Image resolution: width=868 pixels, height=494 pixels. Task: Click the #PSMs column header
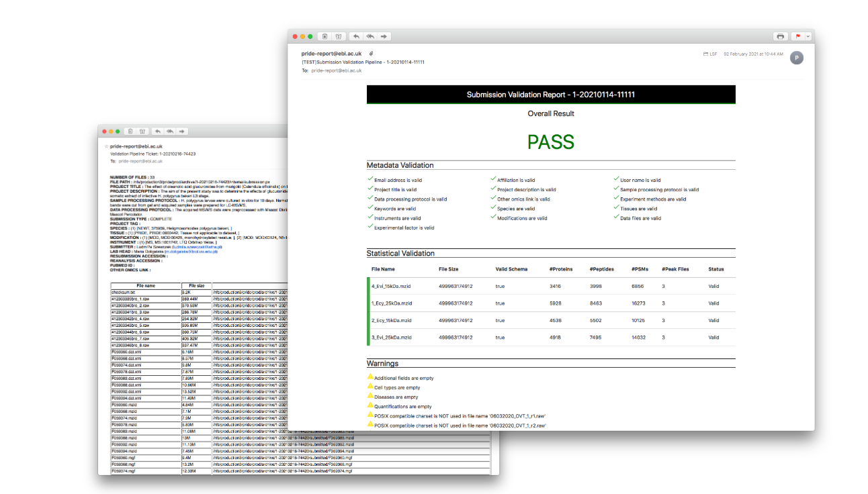640,269
